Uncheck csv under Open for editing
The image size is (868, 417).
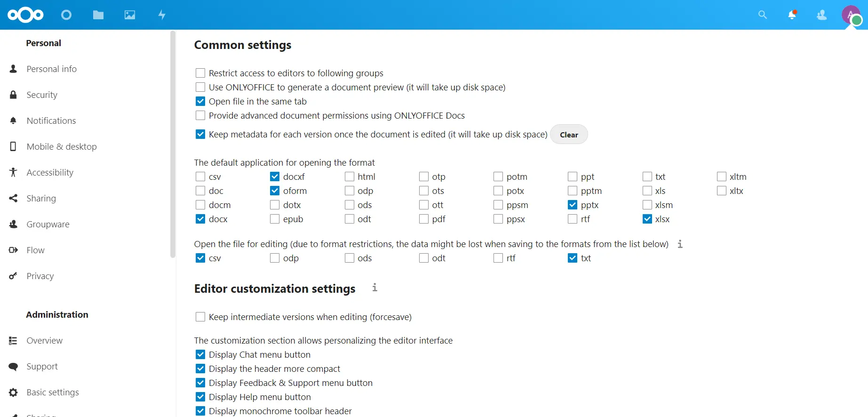pyautogui.click(x=200, y=258)
